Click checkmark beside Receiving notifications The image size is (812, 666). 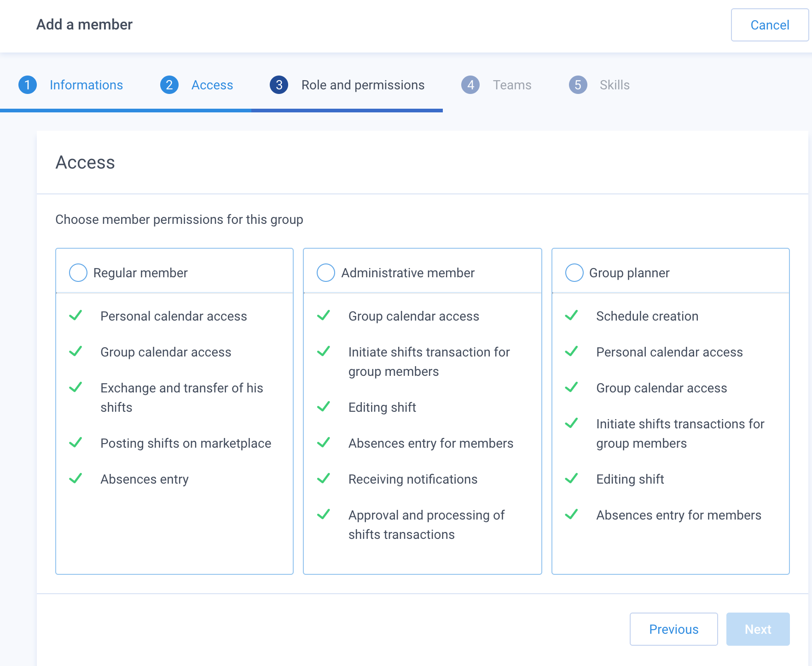pos(324,479)
